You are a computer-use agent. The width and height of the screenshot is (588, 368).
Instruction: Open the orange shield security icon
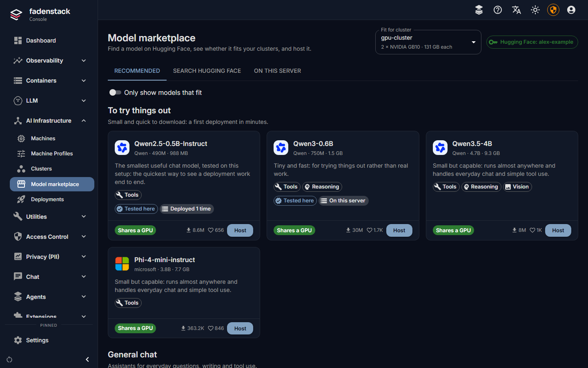(x=553, y=10)
